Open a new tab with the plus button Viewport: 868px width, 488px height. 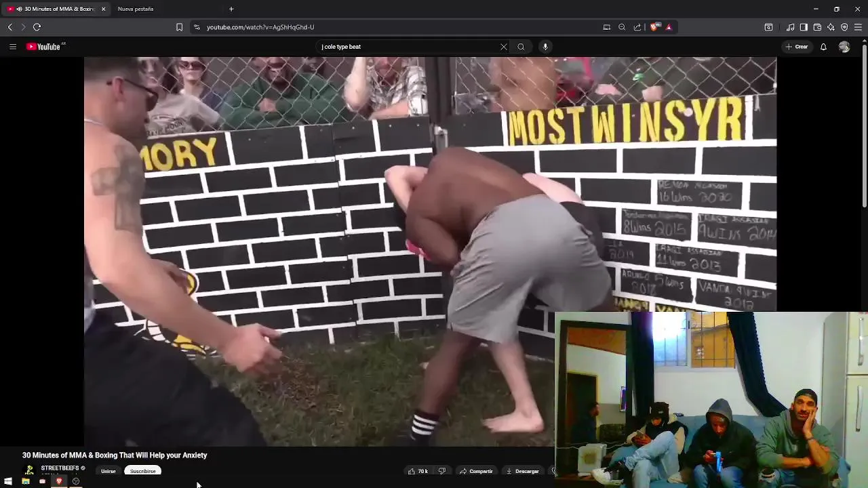point(231,9)
